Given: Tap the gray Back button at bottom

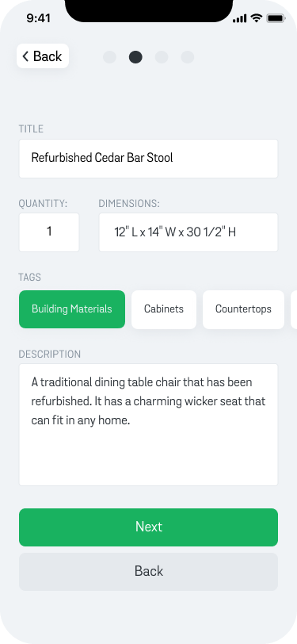Looking at the screenshot, I should pyautogui.click(x=149, y=572).
